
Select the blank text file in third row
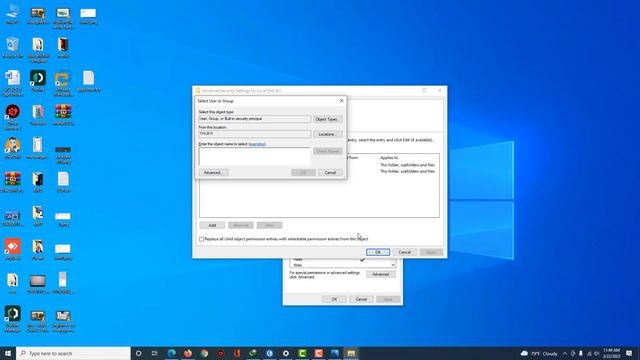[x=89, y=81]
